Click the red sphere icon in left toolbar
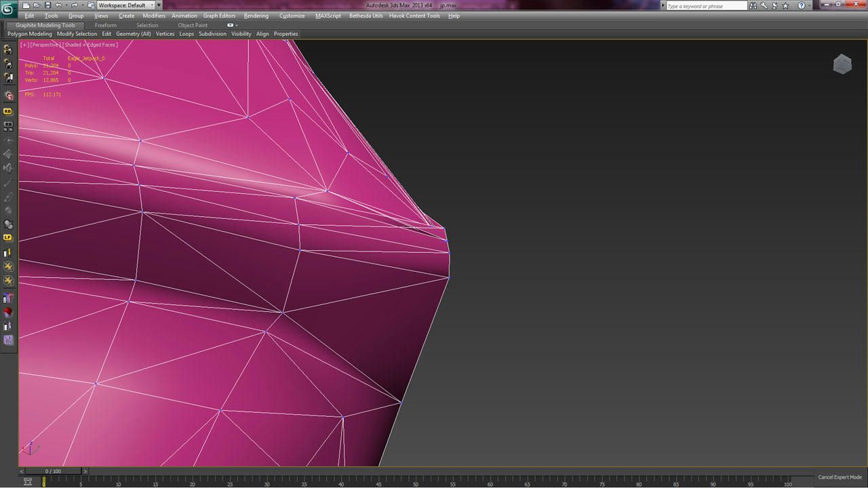 tap(8, 312)
